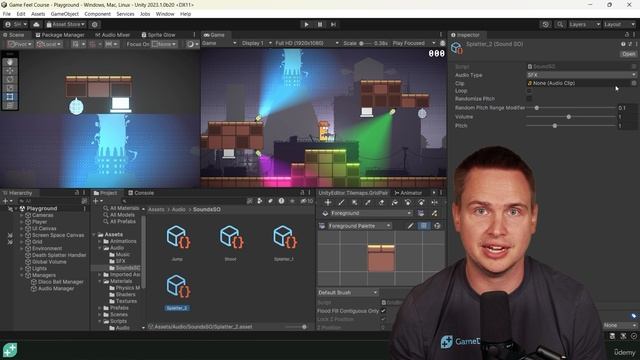Open the Layout dropdown
This screenshot has height=360, width=640.
point(619,24)
